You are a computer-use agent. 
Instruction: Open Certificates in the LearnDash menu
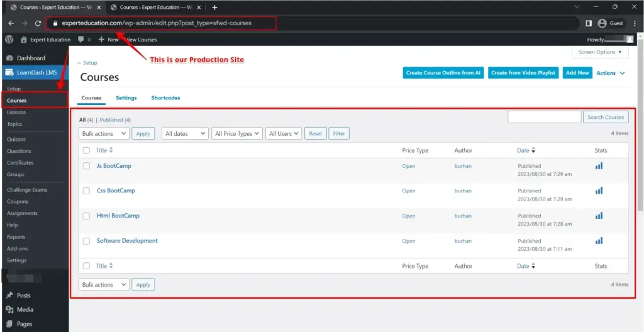click(x=20, y=163)
